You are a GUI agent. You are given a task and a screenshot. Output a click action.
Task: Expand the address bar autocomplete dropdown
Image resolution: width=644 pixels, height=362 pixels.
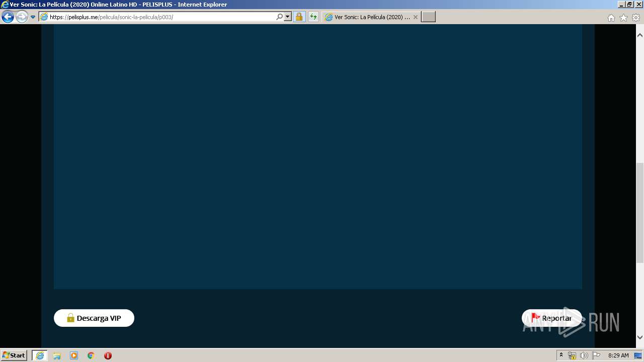288,17
